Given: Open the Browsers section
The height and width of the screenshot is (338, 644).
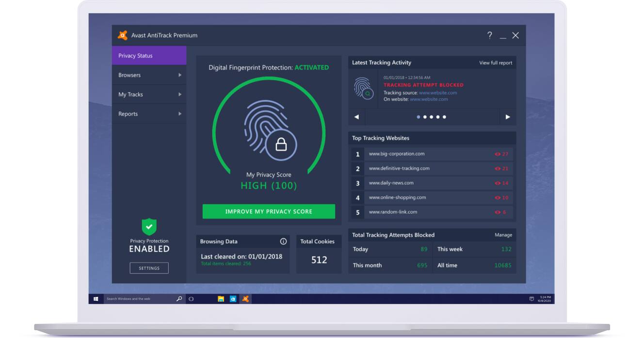Looking at the screenshot, I should (x=149, y=75).
